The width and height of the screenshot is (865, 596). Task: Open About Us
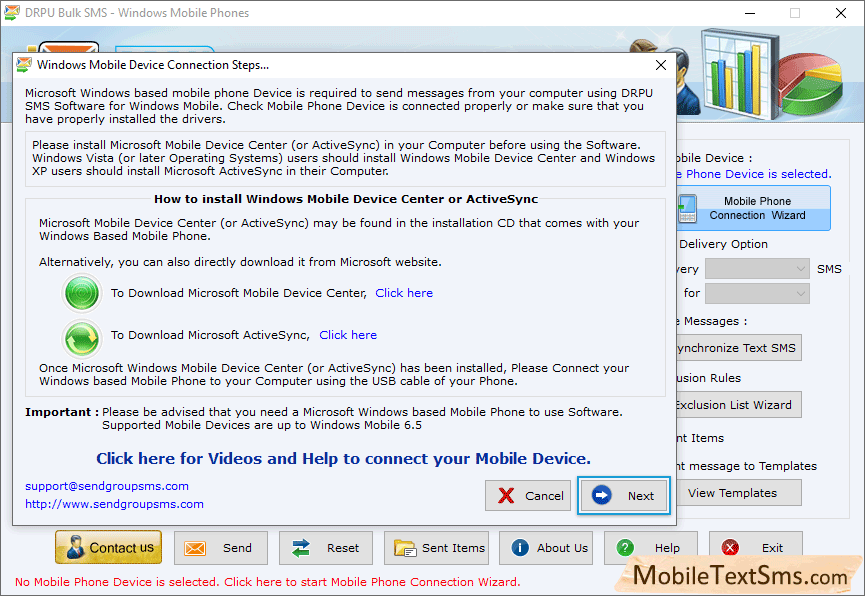click(x=546, y=548)
